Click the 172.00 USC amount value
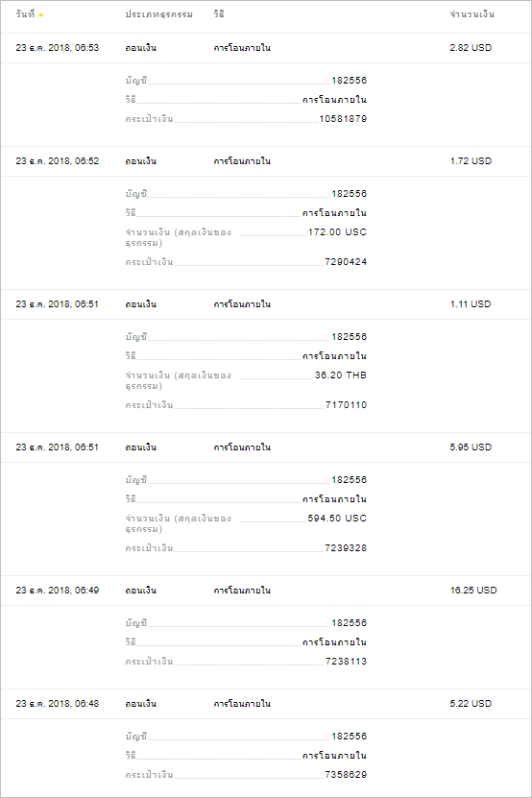This screenshot has height=798, width=532. pos(337,232)
